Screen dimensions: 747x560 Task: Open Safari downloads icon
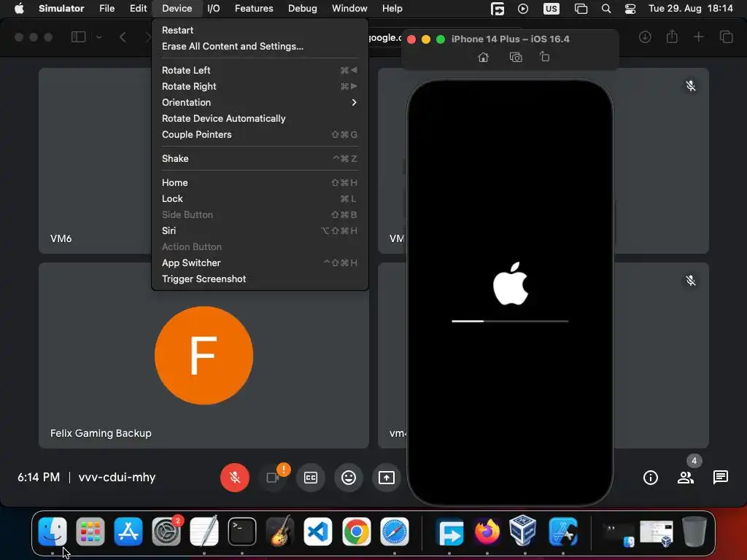coord(645,36)
